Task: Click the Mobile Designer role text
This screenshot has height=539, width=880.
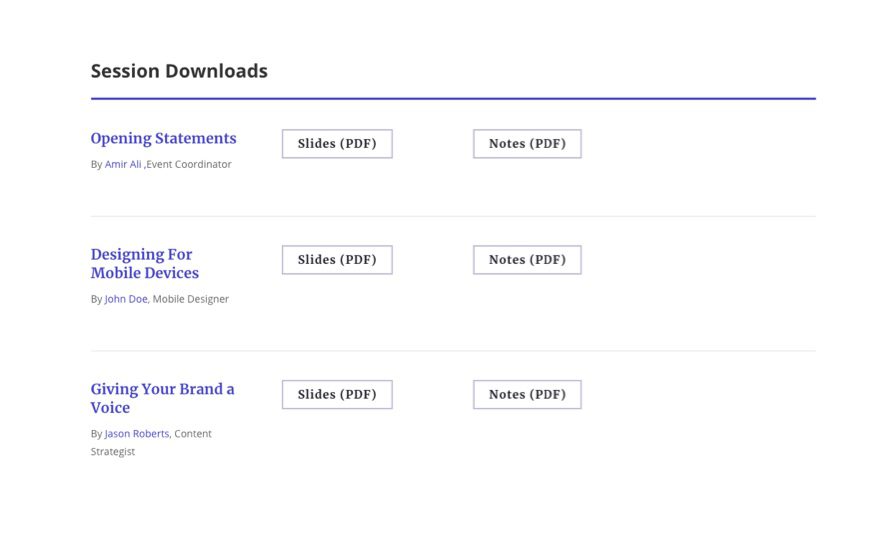Action: point(191,299)
